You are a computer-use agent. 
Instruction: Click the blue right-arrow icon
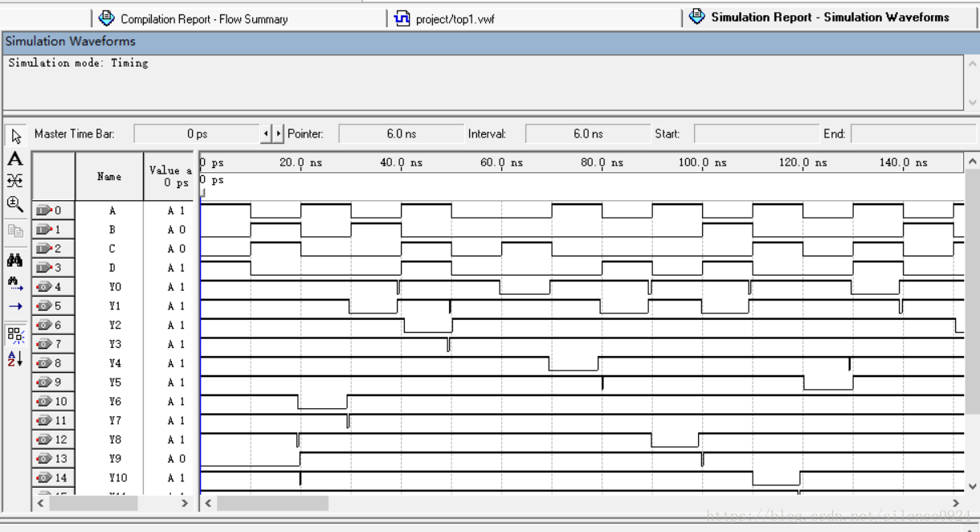[15, 305]
